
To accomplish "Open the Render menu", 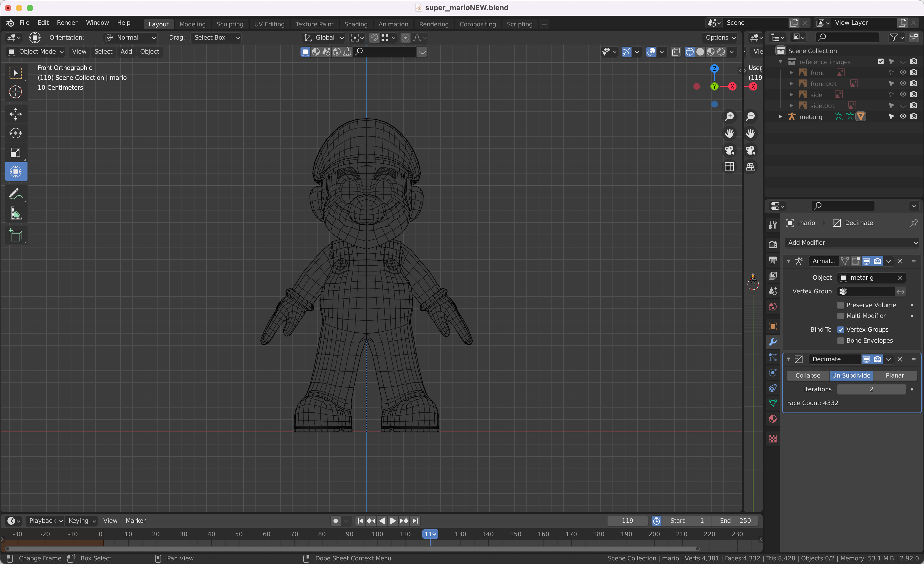I will pyautogui.click(x=67, y=23).
